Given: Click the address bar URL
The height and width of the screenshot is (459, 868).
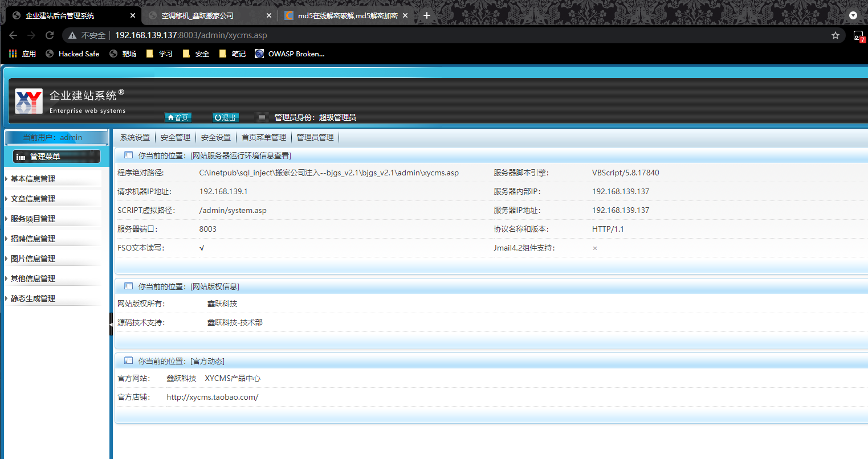Looking at the screenshot, I should coord(191,35).
